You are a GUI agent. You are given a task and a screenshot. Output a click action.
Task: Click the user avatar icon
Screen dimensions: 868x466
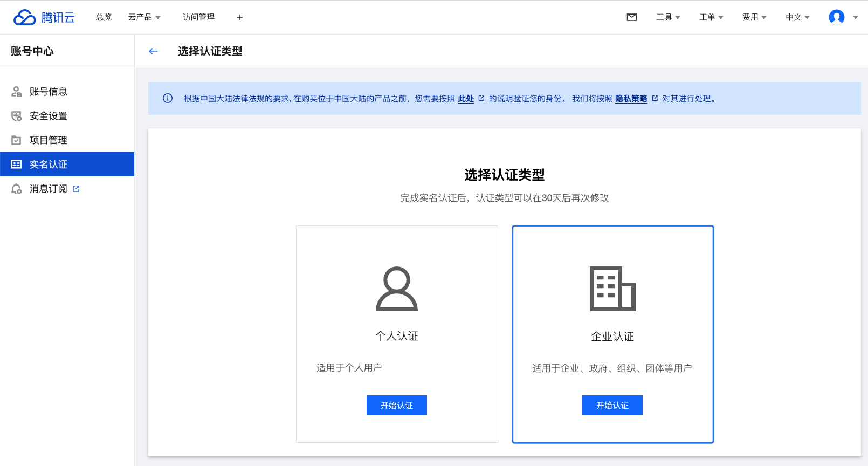836,17
